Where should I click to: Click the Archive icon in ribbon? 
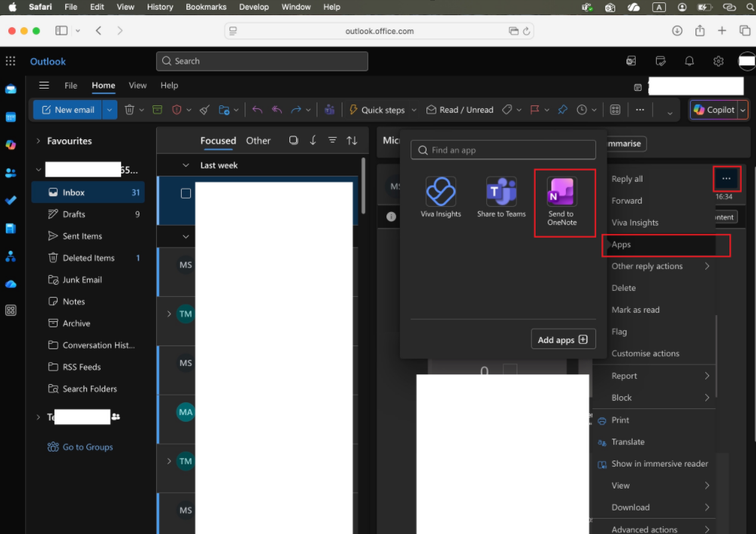[x=157, y=110]
